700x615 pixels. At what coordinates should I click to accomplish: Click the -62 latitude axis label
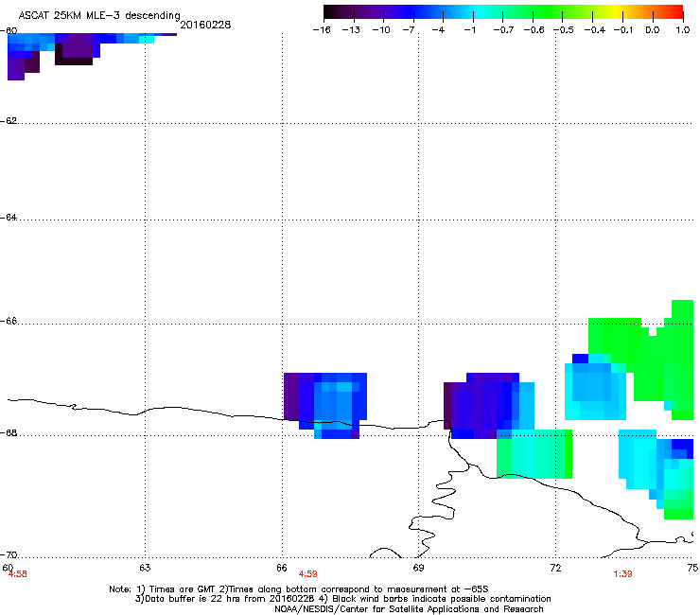(x=9, y=120)
